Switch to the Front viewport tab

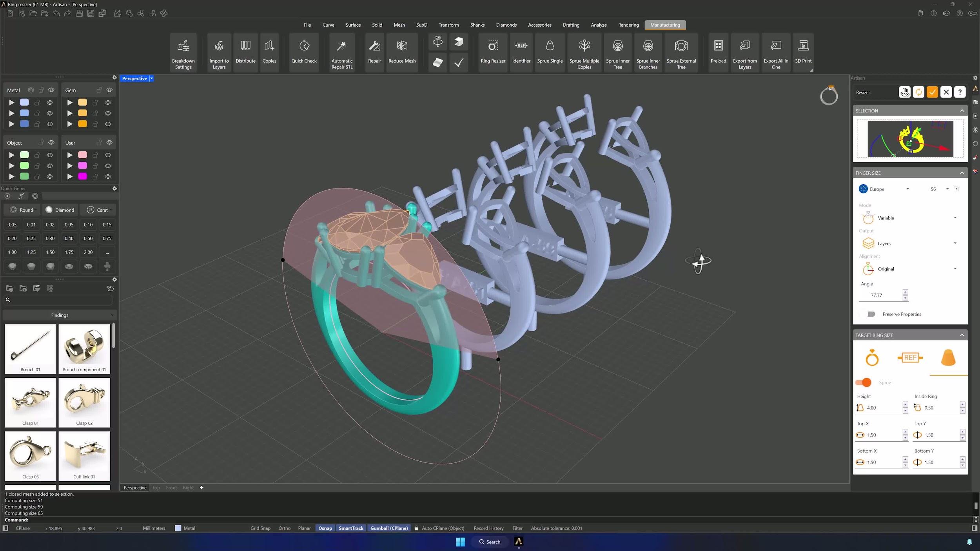coord(171,488)
